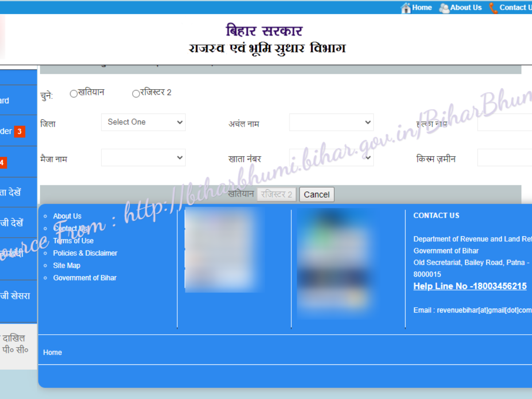
Task: Open Contact Us in footer list
Action: [71, 228]
